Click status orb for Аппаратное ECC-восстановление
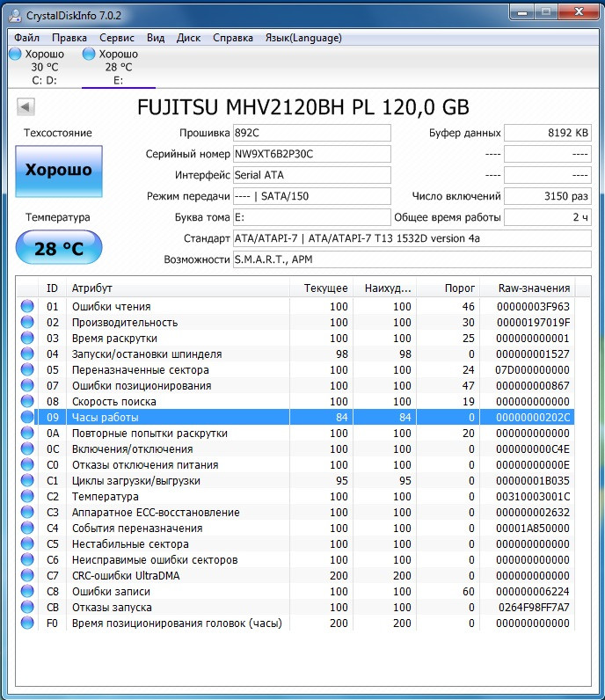605x700 pixels. (x=27, y=512)
